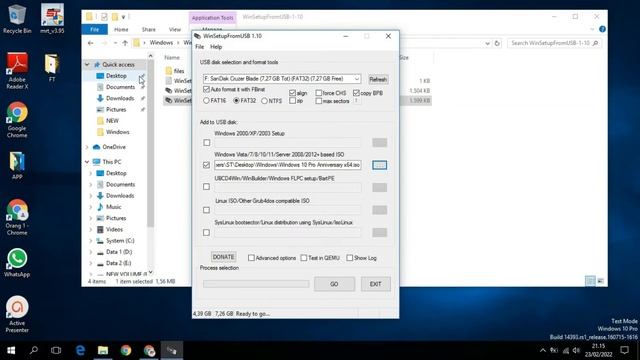Image resolution: width=640 pixels, height=360 pixels.
Task: Switch to the Explorer Home tab
Action: (x=121, y=29)
